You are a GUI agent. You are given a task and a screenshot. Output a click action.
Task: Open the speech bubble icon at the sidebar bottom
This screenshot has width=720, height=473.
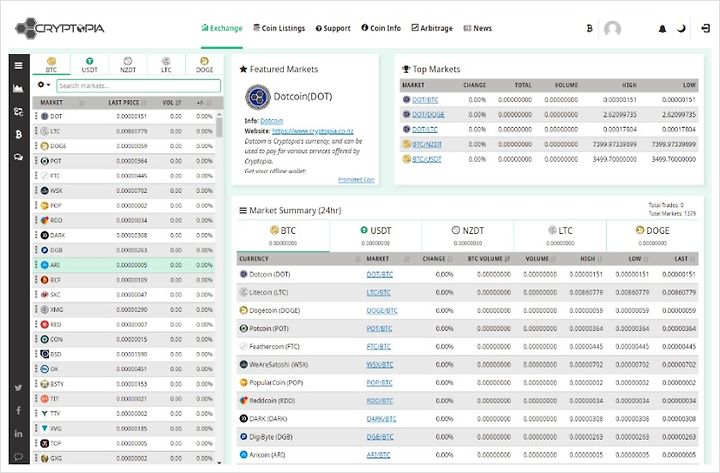[18, 456]
